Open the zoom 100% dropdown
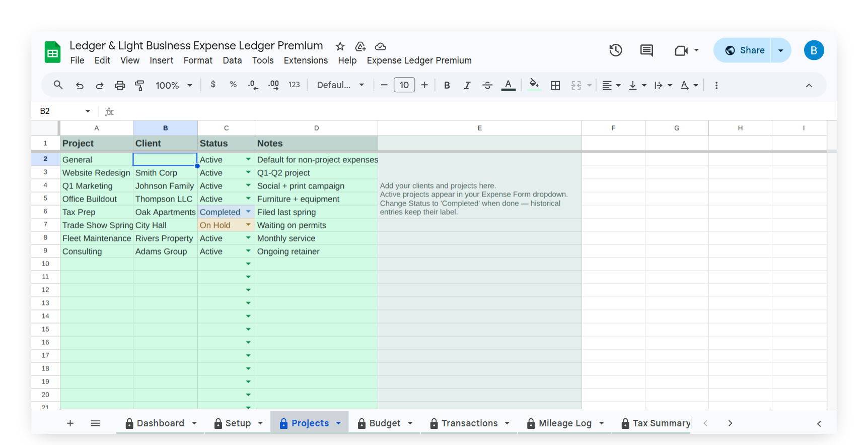 [174, 85]
